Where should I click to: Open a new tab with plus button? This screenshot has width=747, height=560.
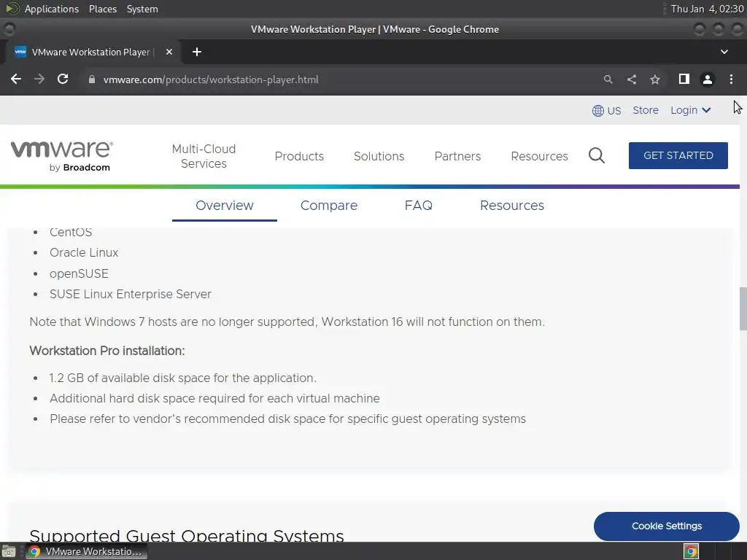(x=197, y=52)
